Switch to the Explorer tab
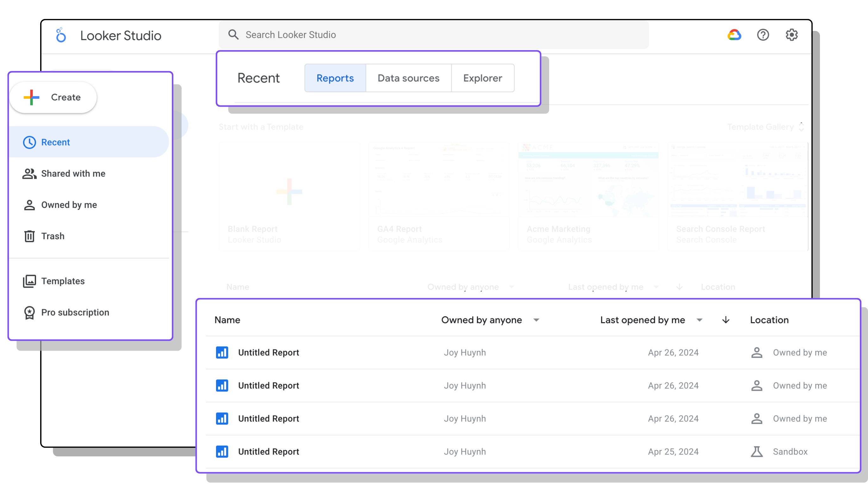The image size is (868, 493). pos(482,78)
